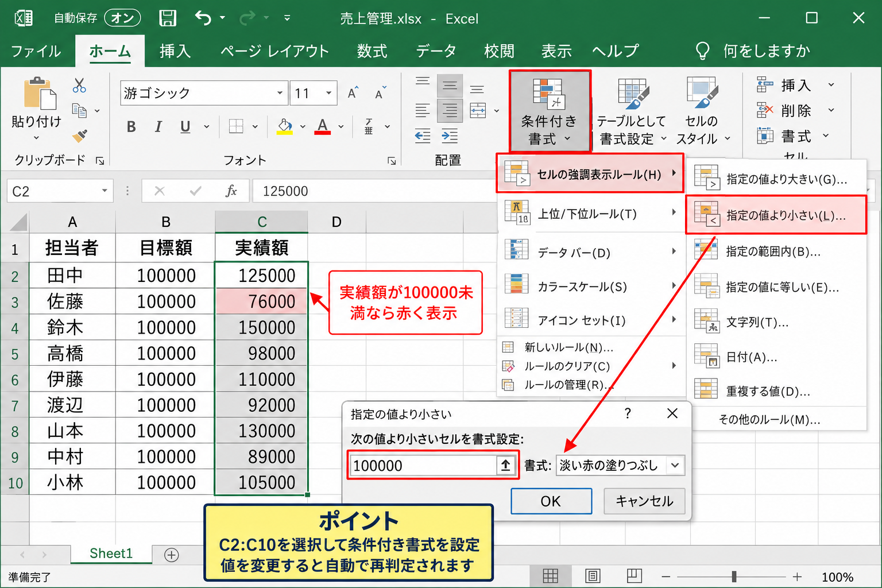Viewport: 882px width, 588px height.
Task: Undo the last action
Action: pos(203,18)
